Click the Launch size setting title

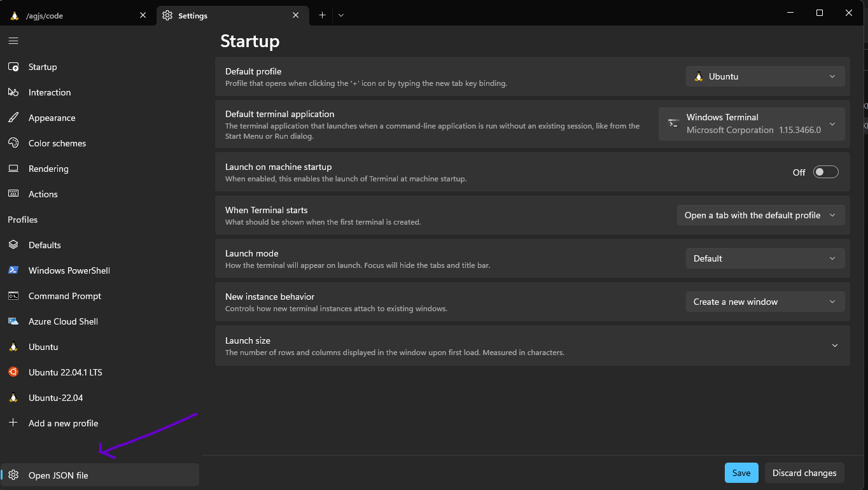pos(248,340)
